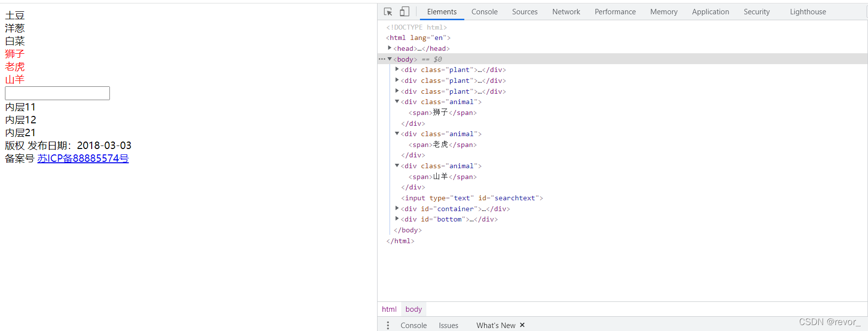Open the Lighthouse tab
This screenshot has height=331, width=868.
(808, 12)
